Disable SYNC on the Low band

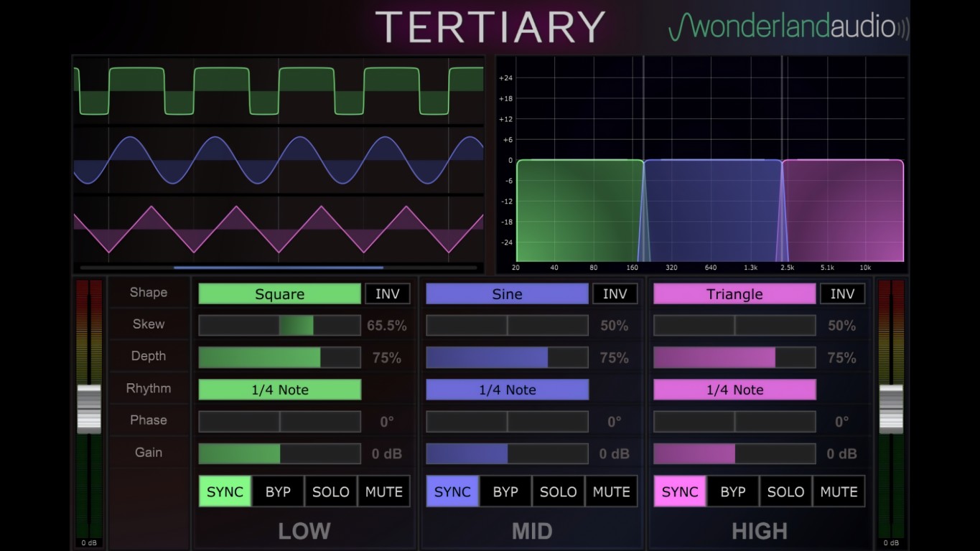(225, 491)
